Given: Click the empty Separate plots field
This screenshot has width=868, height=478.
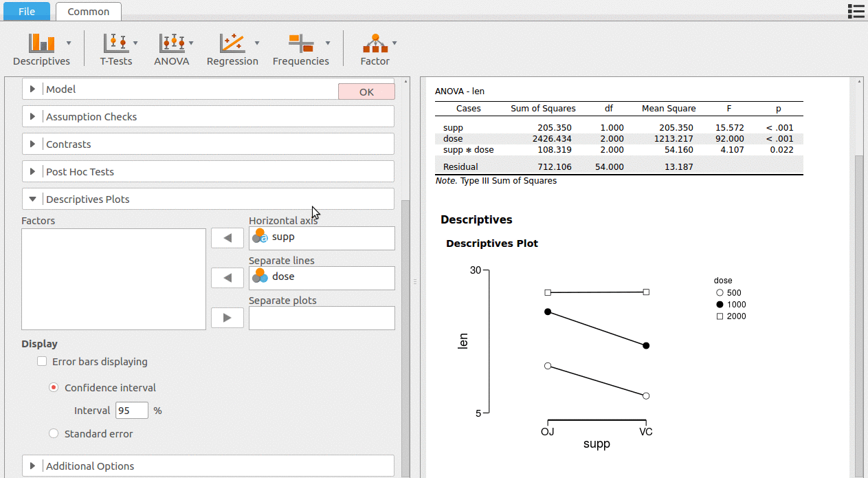Looking at the screenshot, I should (x=322, y=318).
